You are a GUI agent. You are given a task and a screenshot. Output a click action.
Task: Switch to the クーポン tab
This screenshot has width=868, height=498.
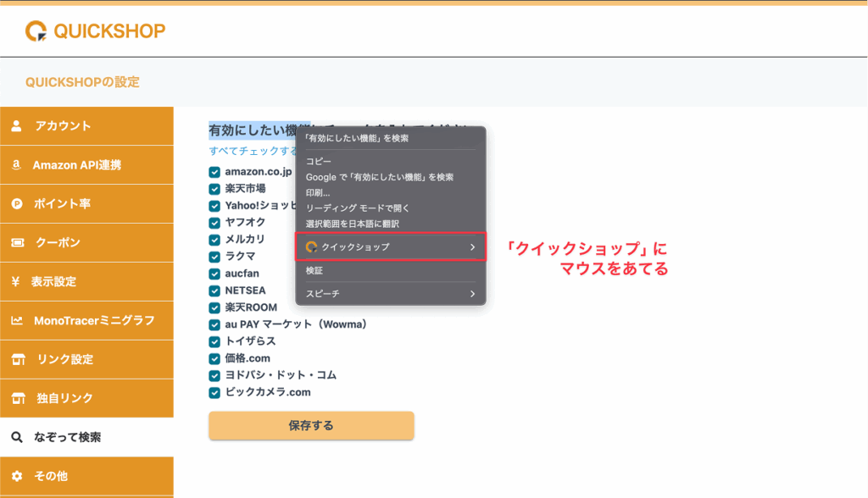click(x=87, y=242)
